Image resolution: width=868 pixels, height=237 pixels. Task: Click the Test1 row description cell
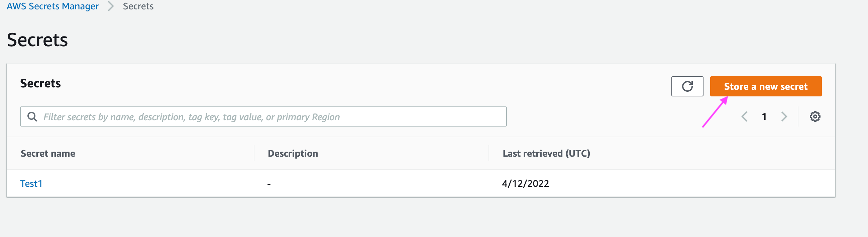pos(269,184)
